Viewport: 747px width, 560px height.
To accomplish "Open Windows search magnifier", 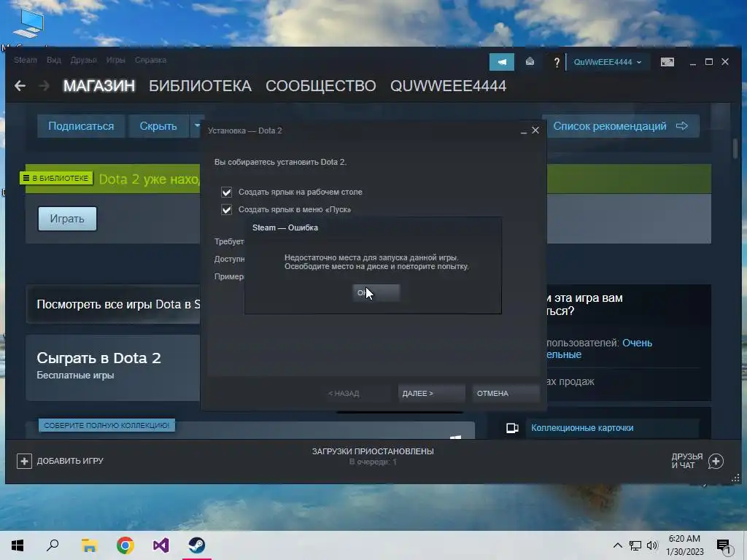I will (x=53, y=545).
